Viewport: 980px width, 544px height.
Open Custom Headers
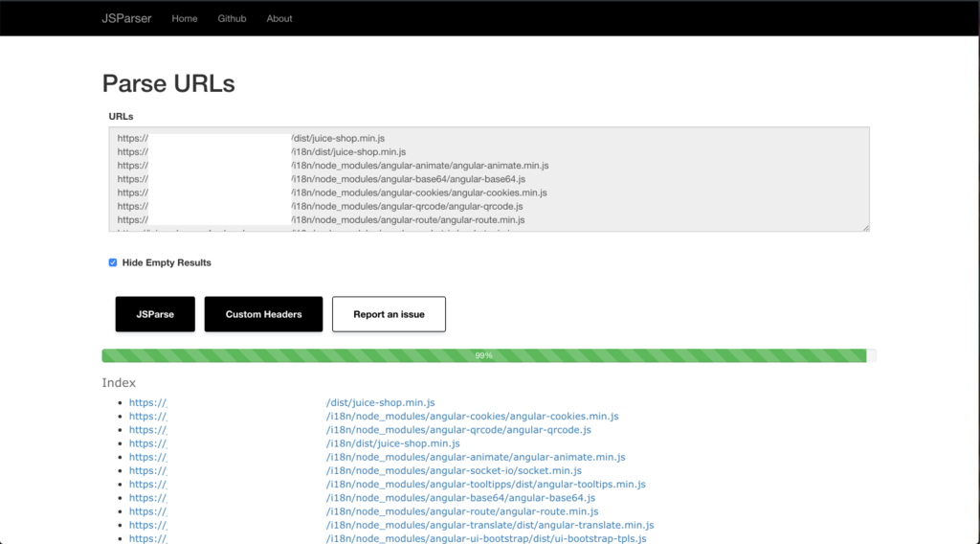263,314
